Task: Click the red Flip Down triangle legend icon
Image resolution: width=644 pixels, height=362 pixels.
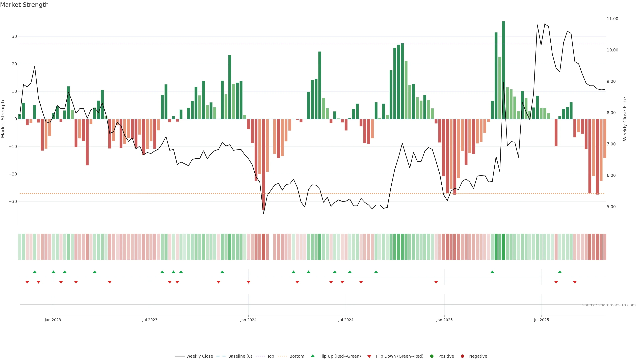Action: (x=369, y=356)
